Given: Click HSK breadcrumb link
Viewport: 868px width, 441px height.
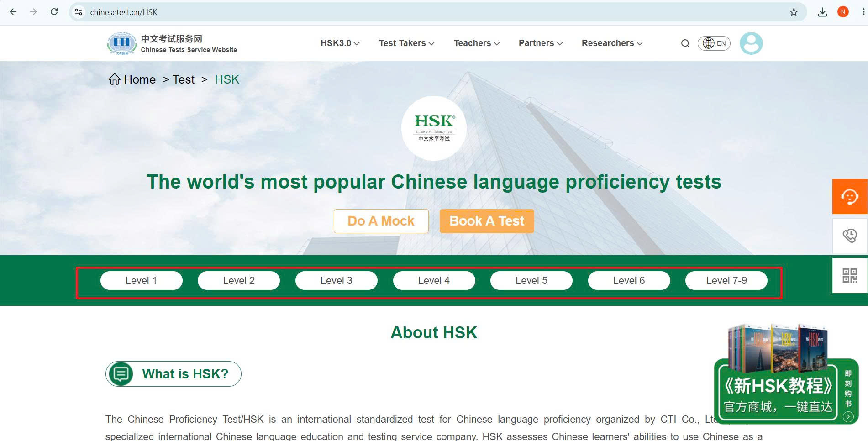Looking at the screenshot, I should (227, 79).
